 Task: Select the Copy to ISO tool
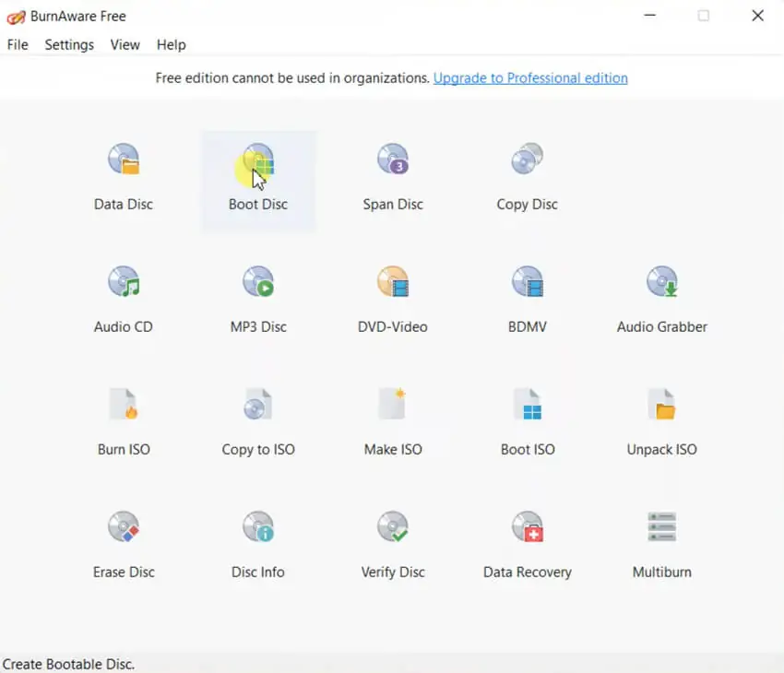258,421
